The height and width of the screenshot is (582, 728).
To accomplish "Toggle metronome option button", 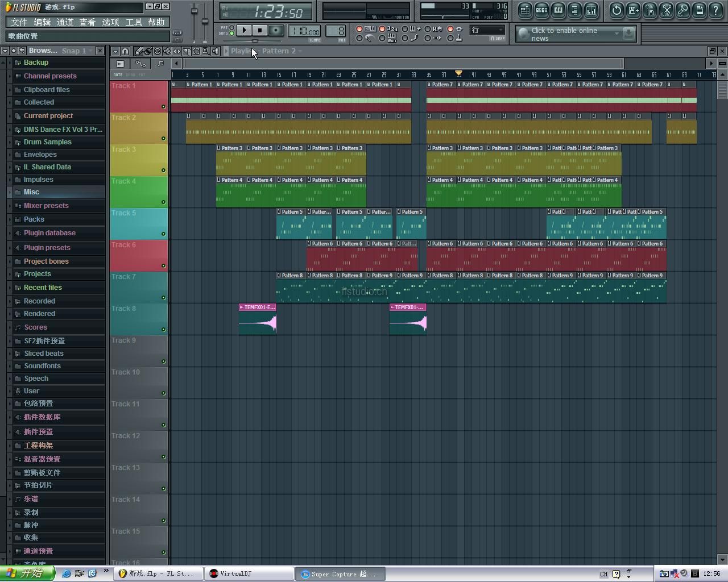I will tap(366, 38).
